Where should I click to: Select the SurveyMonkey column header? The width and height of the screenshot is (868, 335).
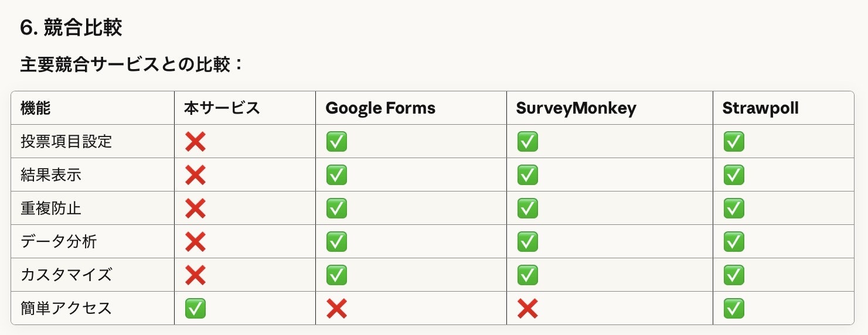[576, 109]
